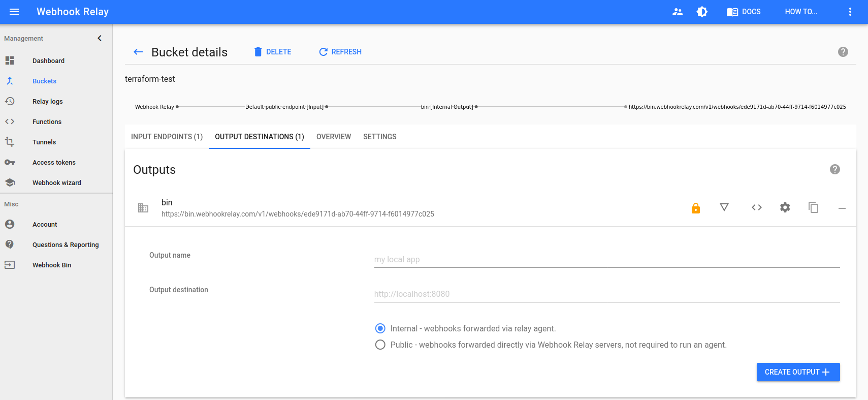868x400 pixels.
Task: Click the Access tokens key icon
Action: tap(10, 162)
